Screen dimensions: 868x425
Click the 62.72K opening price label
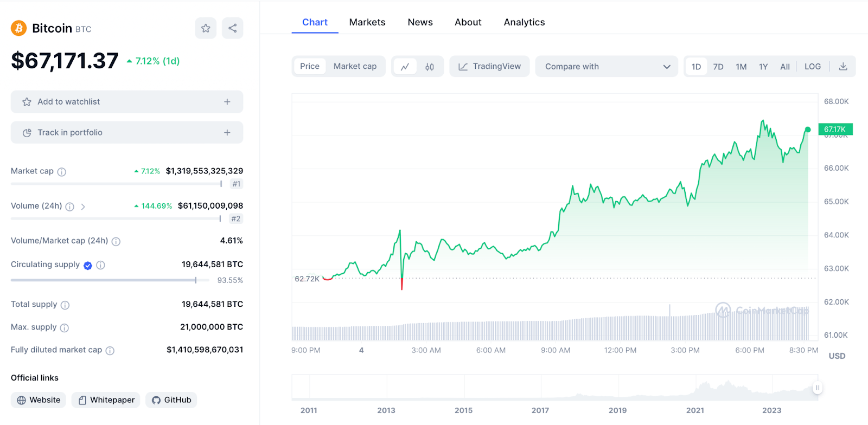[307, 279]
